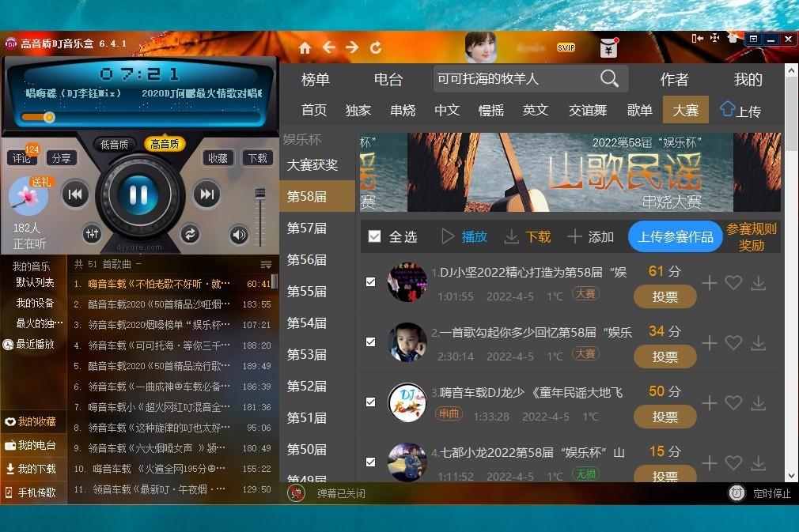Viewport: 799px width, 532px height.
Task: Select 高音质 high quality
Action: [x=165, y=144]
